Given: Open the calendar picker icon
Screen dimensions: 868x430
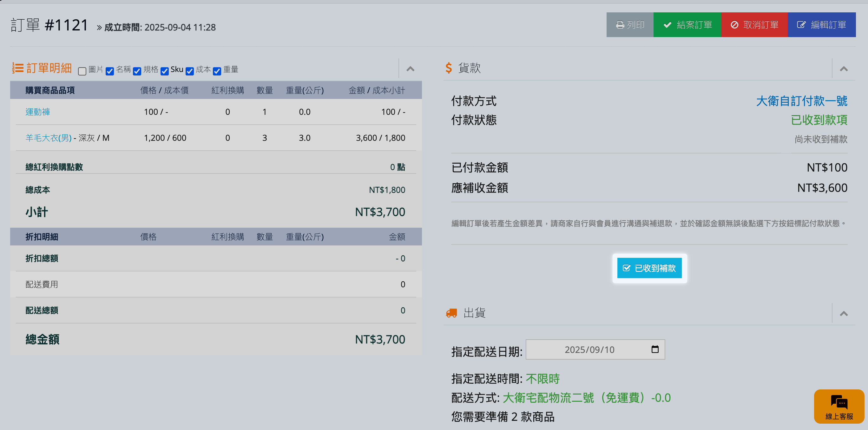Looking at the screenshot, I should click(655, 349).
